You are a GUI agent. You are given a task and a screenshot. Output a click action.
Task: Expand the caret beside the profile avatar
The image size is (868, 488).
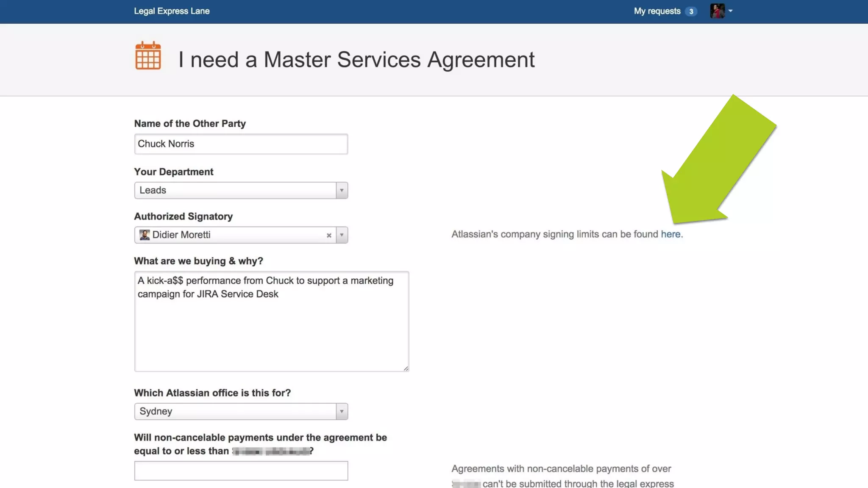pyautogui.click(x=730, y=11)
